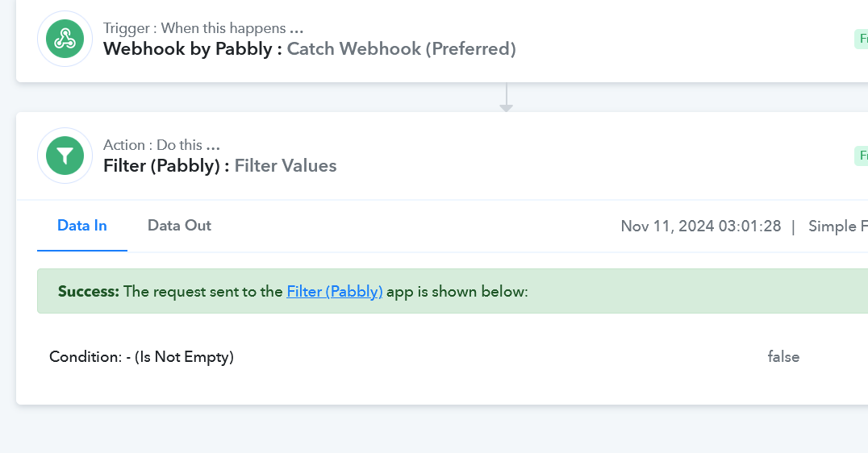Follow the Filter (Pabbly) hyperlink

[334, 292]
